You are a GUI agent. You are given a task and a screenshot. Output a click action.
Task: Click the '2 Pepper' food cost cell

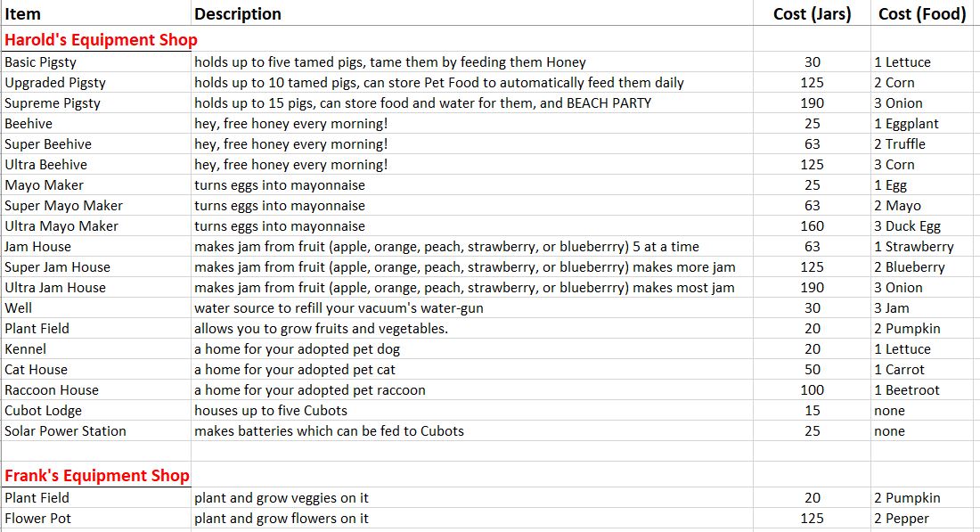[x=901, y=519]
